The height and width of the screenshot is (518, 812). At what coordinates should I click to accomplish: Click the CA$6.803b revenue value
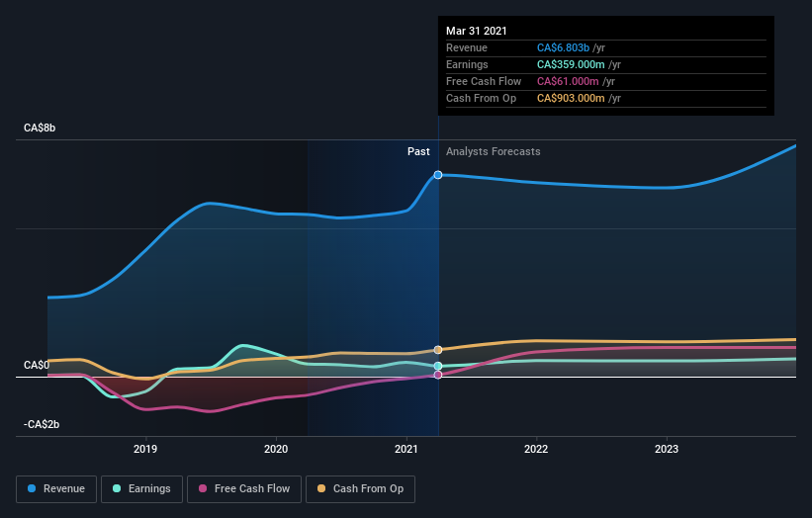pos(563,47)
